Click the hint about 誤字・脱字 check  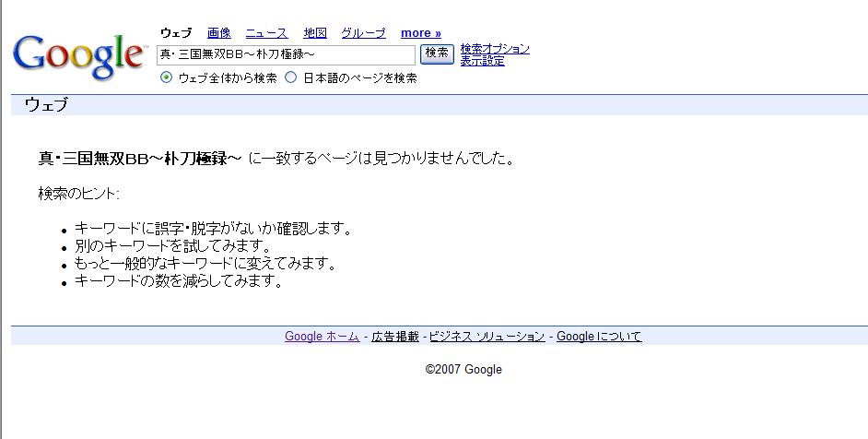click(213, 229)
